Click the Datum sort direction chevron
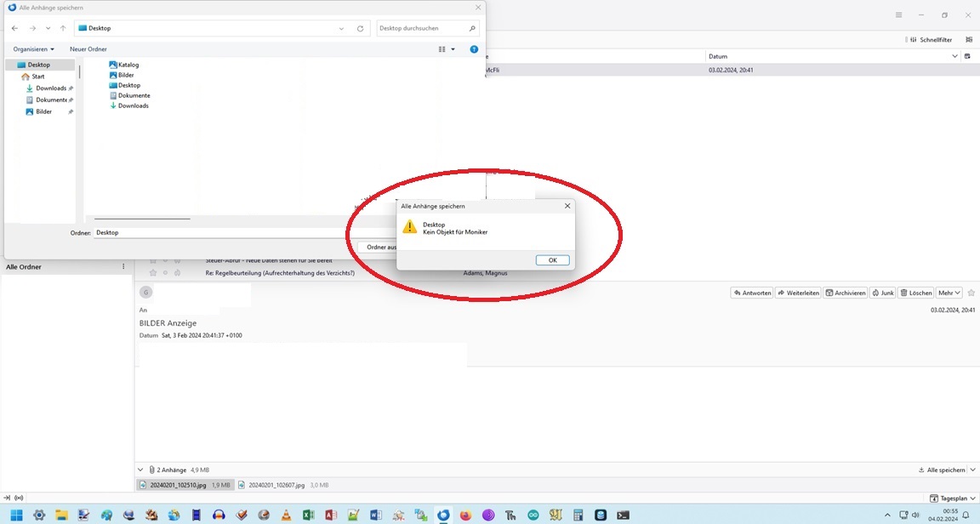Screen dimensions: 980x524 point(954,56)
